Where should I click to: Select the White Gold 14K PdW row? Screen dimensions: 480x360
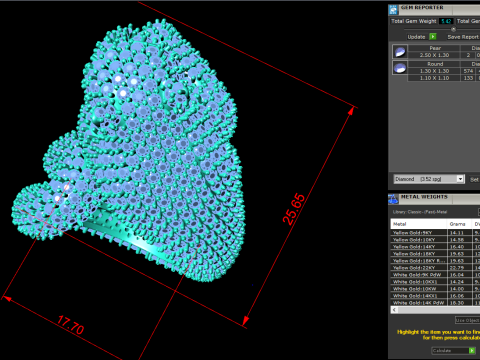click(435, 303)
